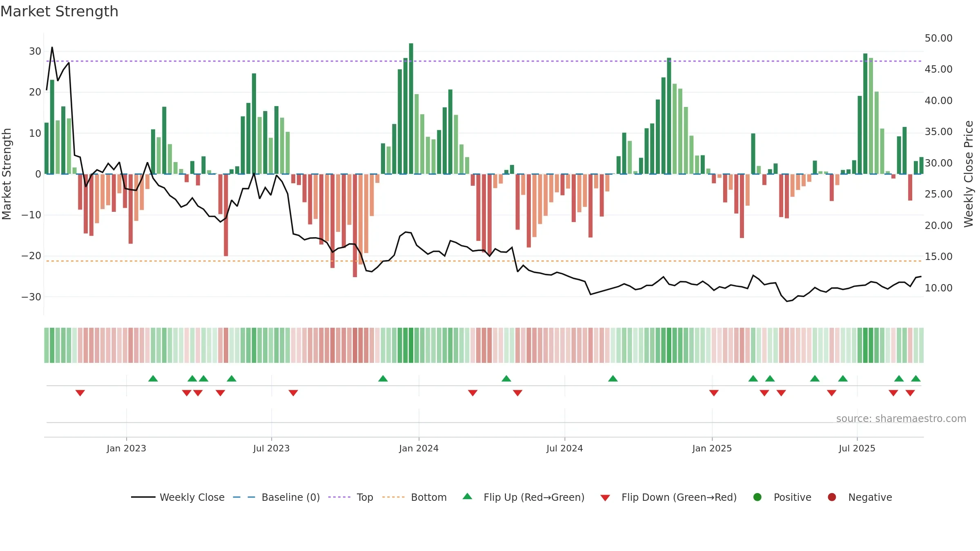
Task: Click the 40.00 price axis label
Action: point(938,100)
